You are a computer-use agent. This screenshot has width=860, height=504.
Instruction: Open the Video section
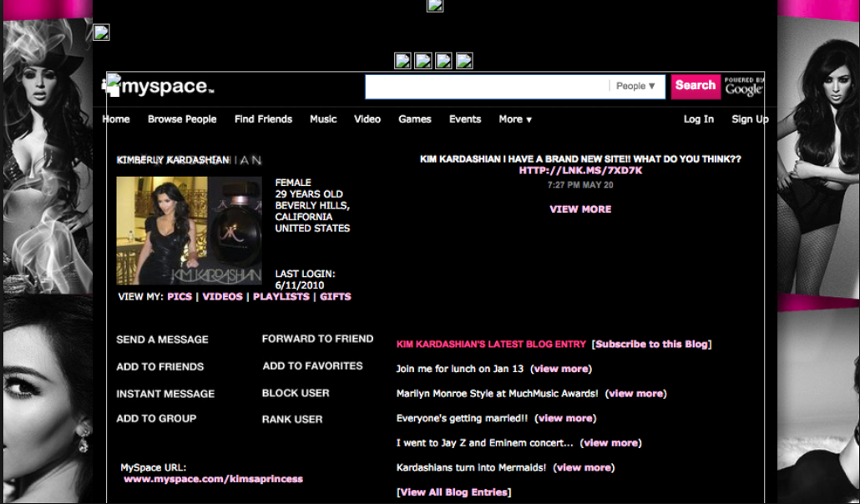point(367,119)
